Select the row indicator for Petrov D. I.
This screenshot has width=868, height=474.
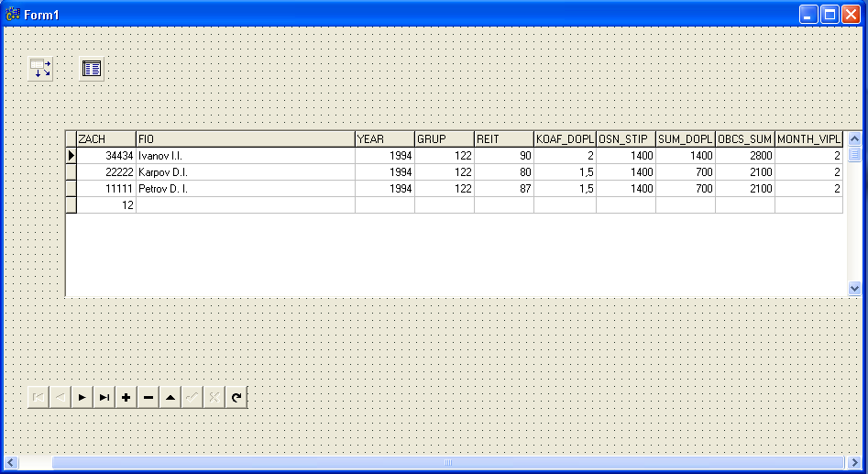click(71, 189)
